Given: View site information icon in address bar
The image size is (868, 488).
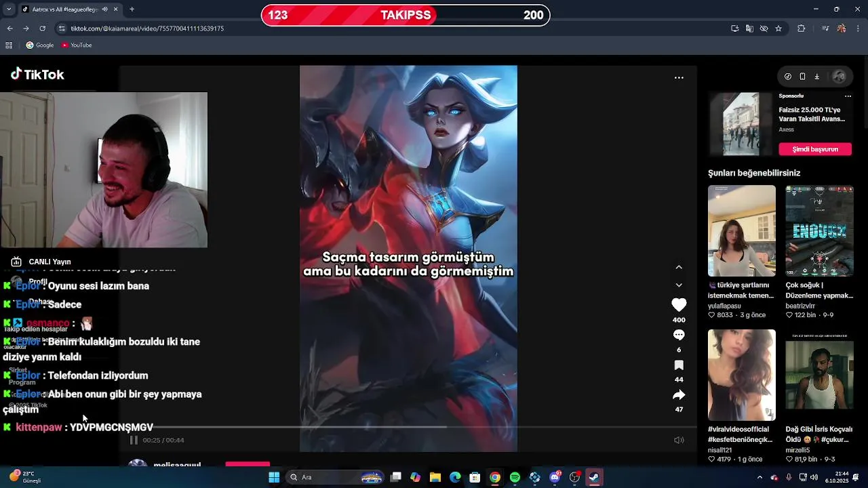Looking at the screenshot, I should [x=62, y=28].
